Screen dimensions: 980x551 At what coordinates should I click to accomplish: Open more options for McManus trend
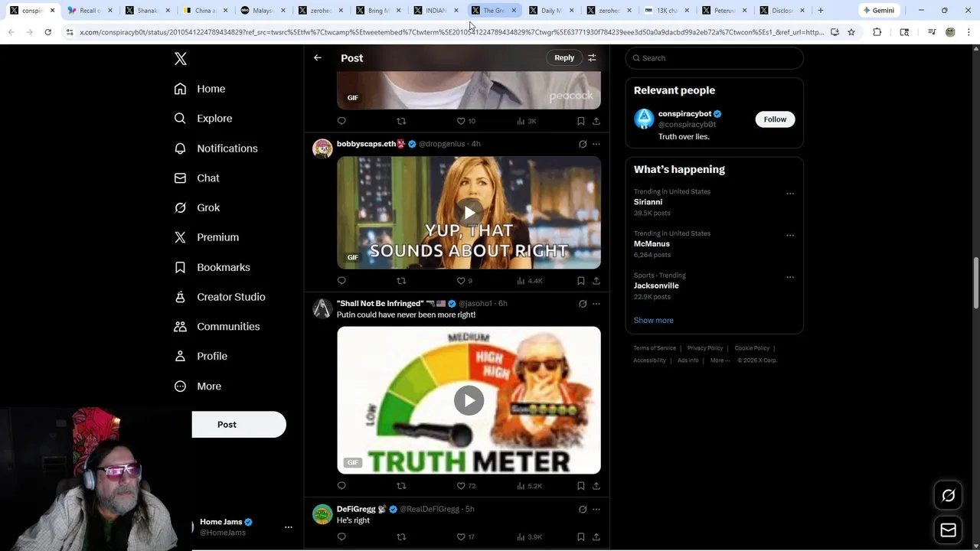click(x=790, y=236)
